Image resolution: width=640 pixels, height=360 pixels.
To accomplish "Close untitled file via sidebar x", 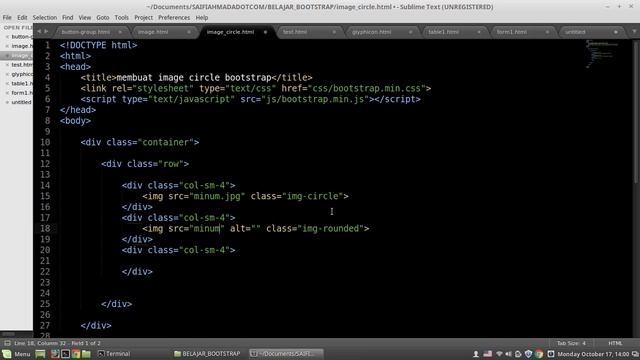I will 7,102.
